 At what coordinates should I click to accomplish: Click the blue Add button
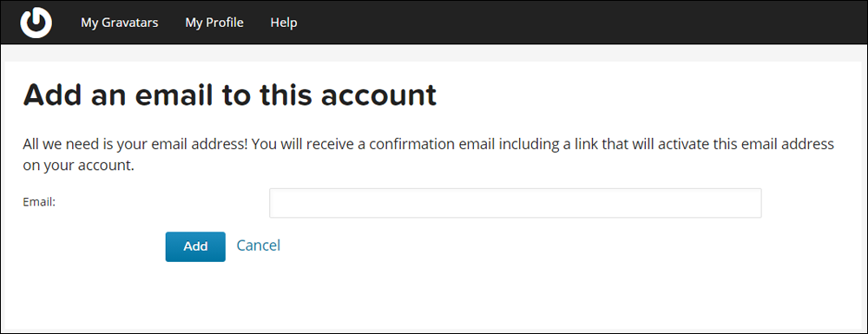(195, 246)
